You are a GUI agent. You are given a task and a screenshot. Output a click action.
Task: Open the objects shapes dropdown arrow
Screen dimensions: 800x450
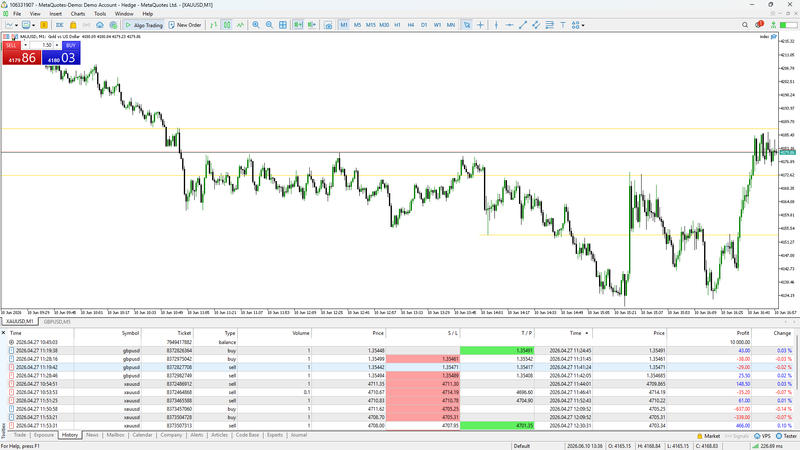pyautogui.click(x=583, y=25)
